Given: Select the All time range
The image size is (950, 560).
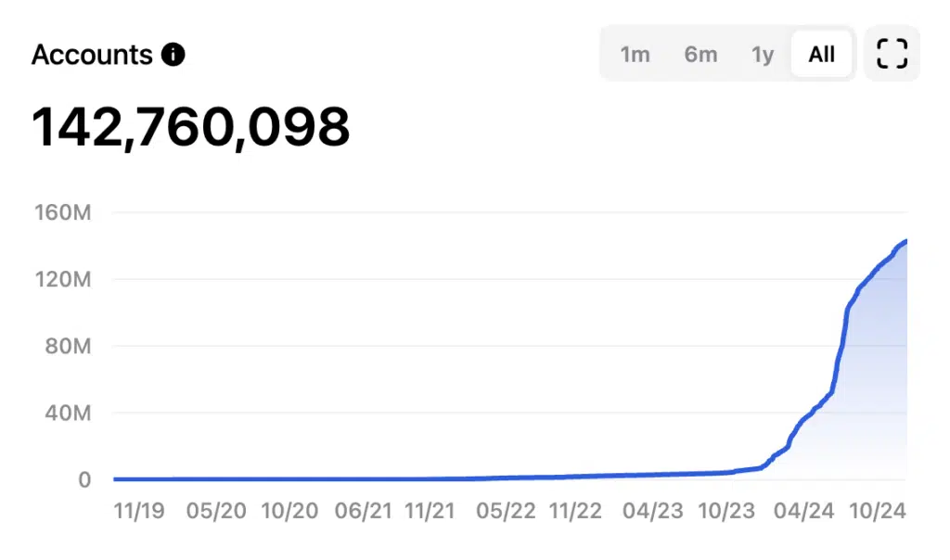Looking at the screenshot, I should [x=822, y=55].
